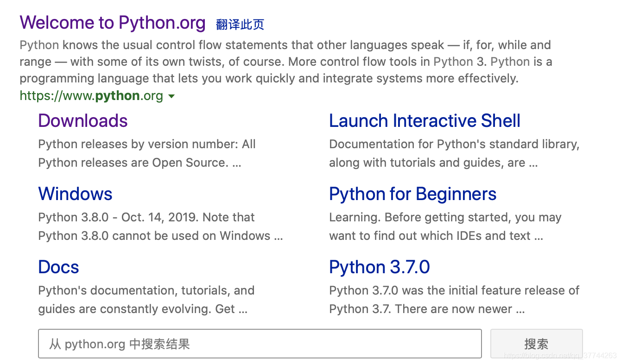Click the snippet 'Python releases by version number: All'
This screenshot has height=364, width=621.
click(x=147, y=144)
